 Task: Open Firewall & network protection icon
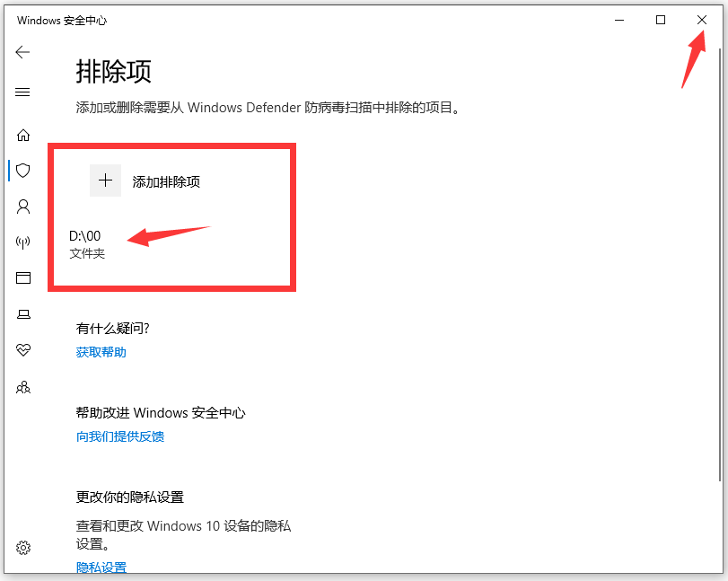[23, 242]
